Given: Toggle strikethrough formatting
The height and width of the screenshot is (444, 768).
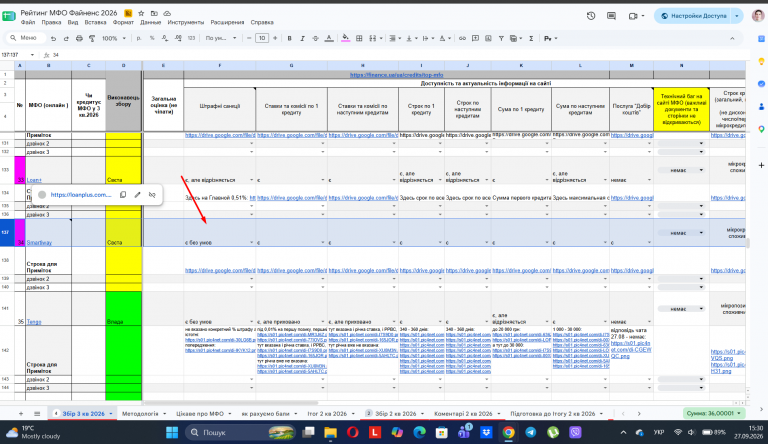Looking at the screenshot, I should point(315,38).
